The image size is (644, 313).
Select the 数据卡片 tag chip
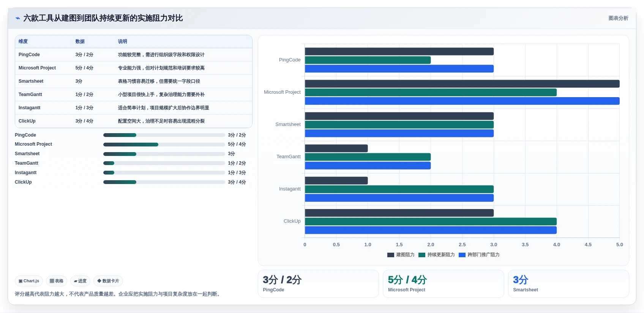pyautogui.click(x=108, y=281)
